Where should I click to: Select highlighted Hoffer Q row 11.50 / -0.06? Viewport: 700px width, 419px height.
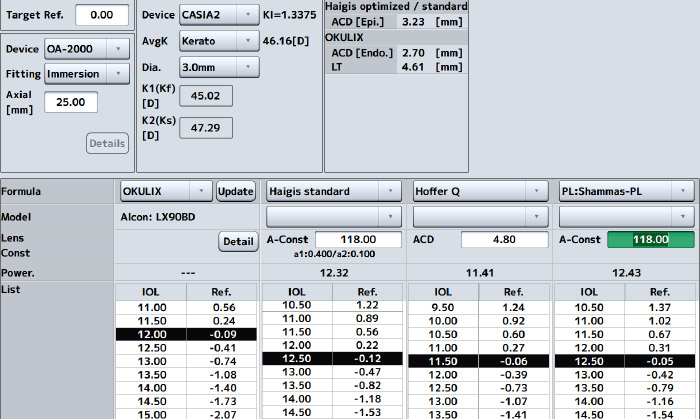[x=479, y=361]
